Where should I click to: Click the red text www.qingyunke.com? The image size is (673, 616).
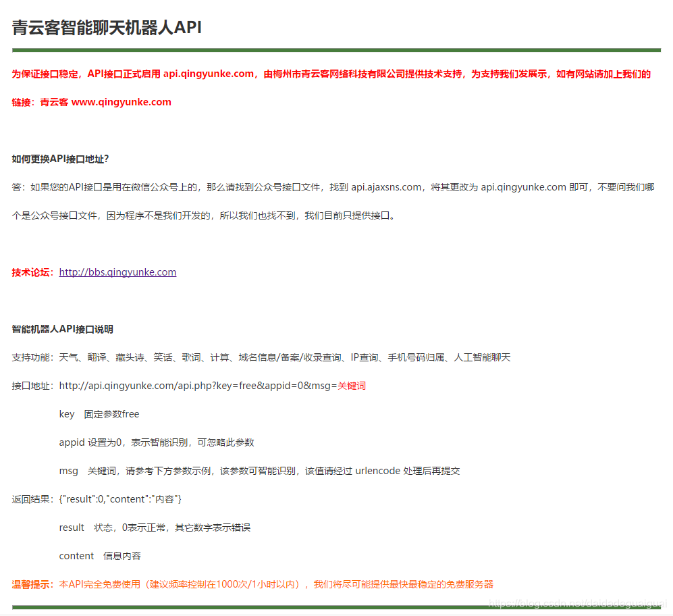[121, 102]
